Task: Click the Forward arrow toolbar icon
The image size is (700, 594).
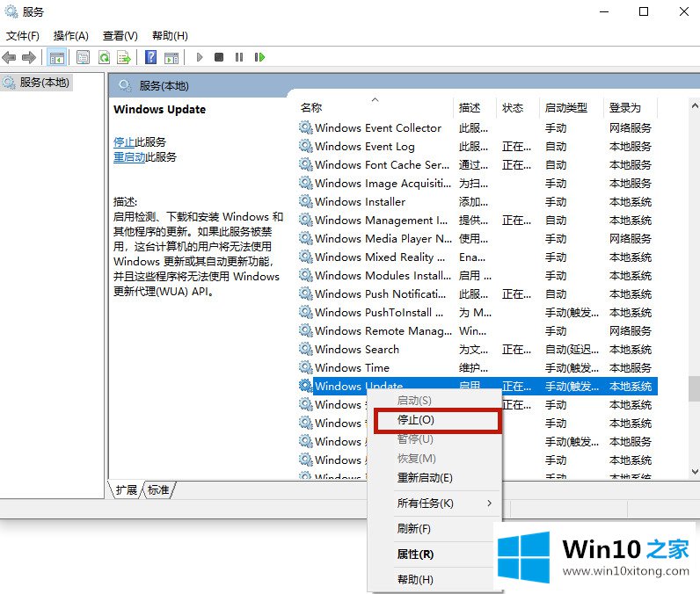Action: 29,57
